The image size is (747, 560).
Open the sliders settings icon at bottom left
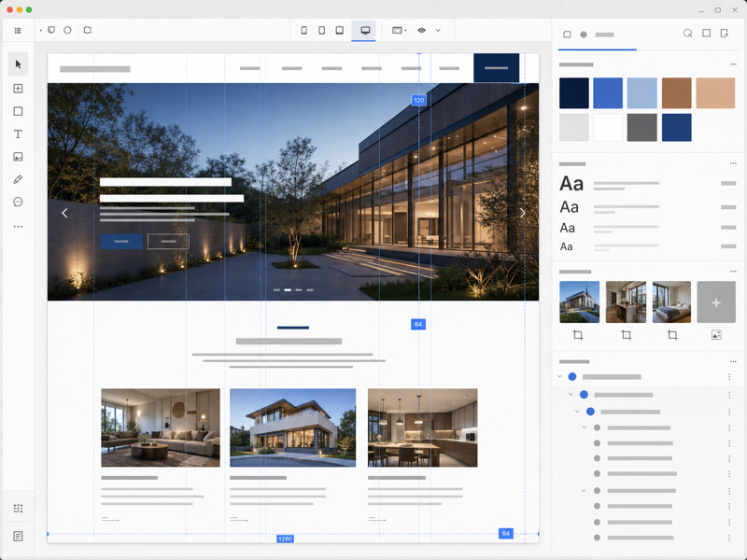[x=18, y=508]
